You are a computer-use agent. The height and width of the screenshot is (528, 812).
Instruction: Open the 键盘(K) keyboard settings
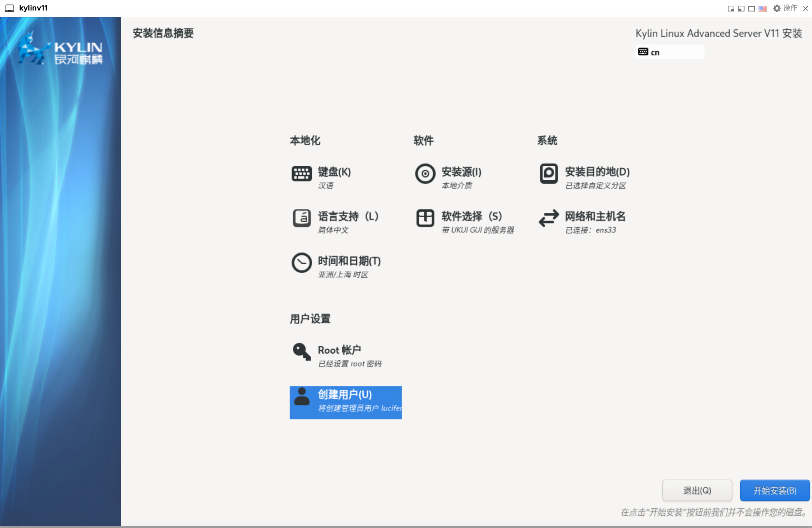point(334,172)
